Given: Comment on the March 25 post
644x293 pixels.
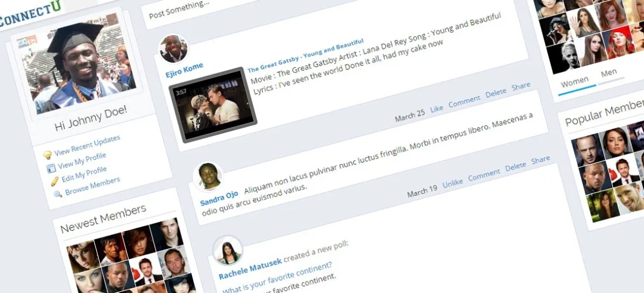Looking at the screenshot, I should [x=464, y=101].
